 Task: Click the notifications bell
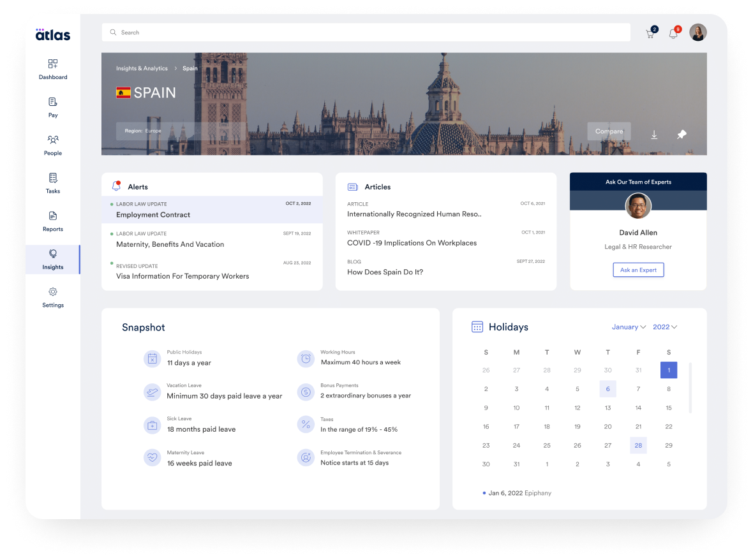673,33
